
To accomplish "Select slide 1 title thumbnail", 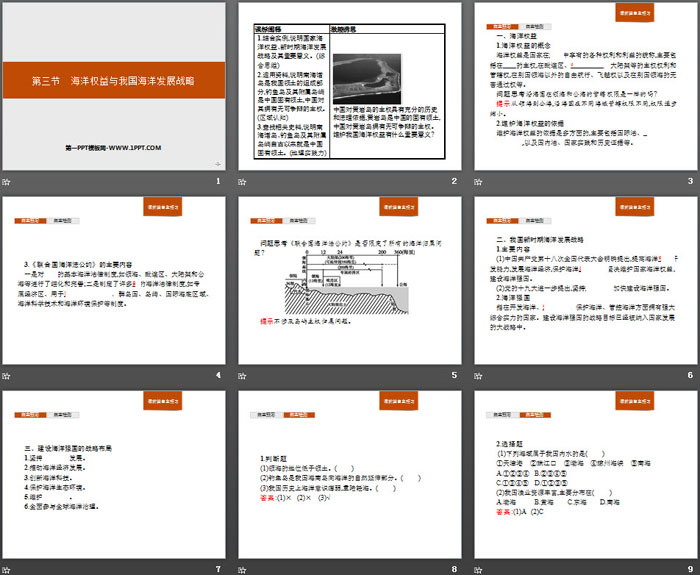I will coord(114,86).
